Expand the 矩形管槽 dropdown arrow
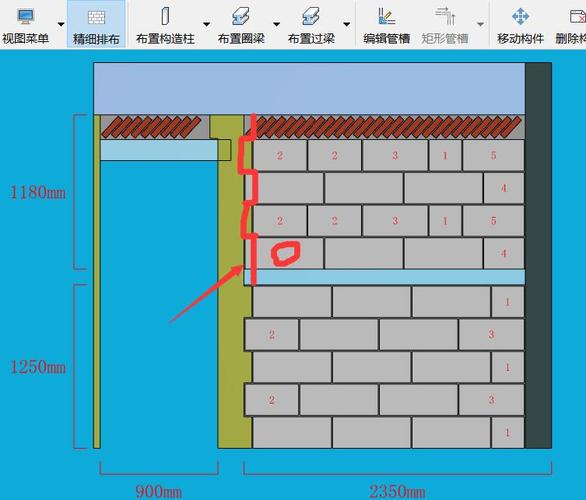Viewport: 586px width, 500px height. pyautogui.click(x=481, y=24)
